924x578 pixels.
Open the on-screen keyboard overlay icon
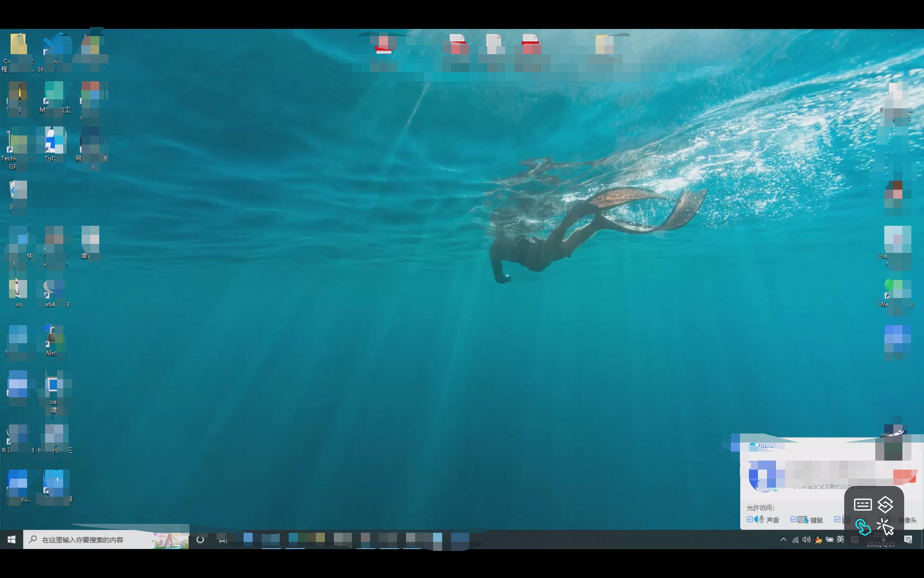tap(863, 505)
